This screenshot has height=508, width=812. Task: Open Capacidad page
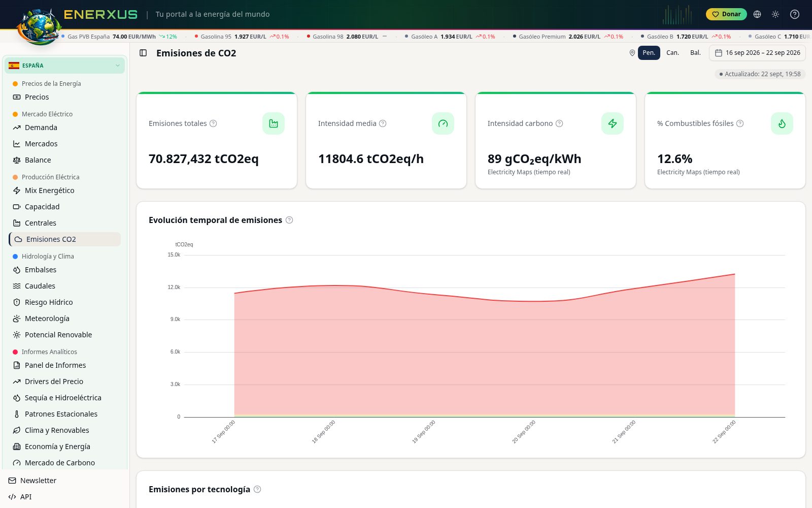click(x=65, y=207)
